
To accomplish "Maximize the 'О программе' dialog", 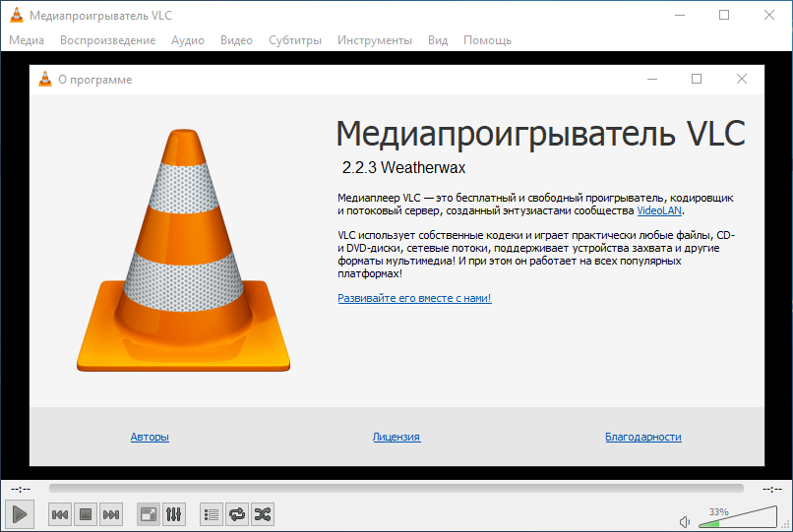I will tap(697, 79).
